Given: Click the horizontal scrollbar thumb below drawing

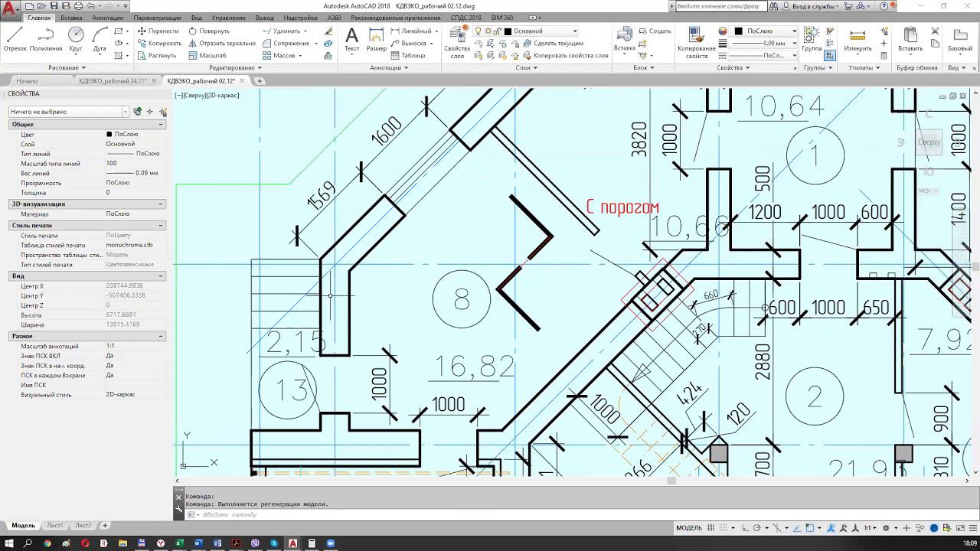Looking at the screenshot, I should pyautogui.click(x=671, y=481).
